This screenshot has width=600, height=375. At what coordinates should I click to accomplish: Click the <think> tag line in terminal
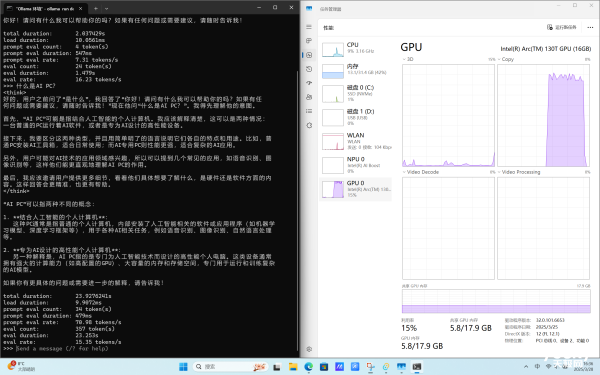coord(15,92)
